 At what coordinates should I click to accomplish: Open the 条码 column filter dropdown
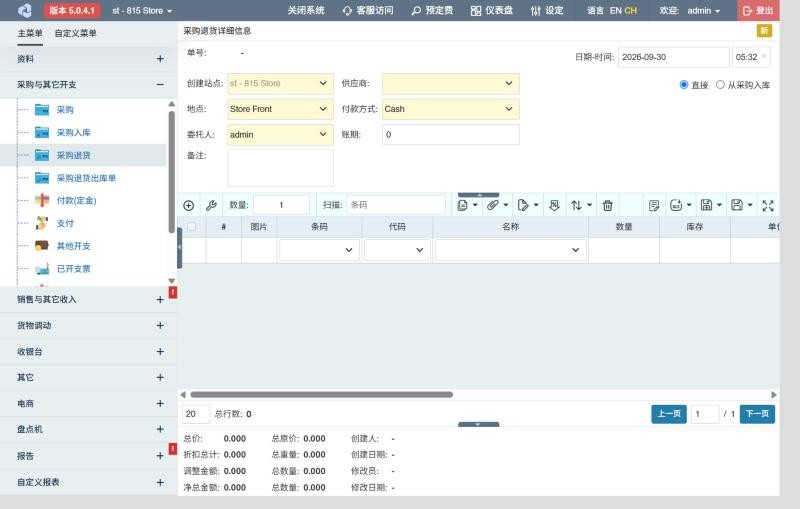[x=319, y=250]
